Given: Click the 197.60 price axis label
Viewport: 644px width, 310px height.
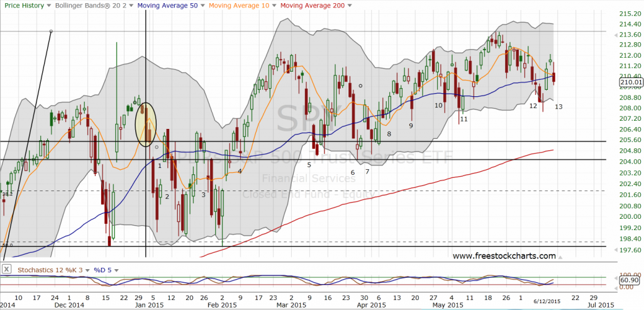Looking at the screenshot, I should click(630, 250).
